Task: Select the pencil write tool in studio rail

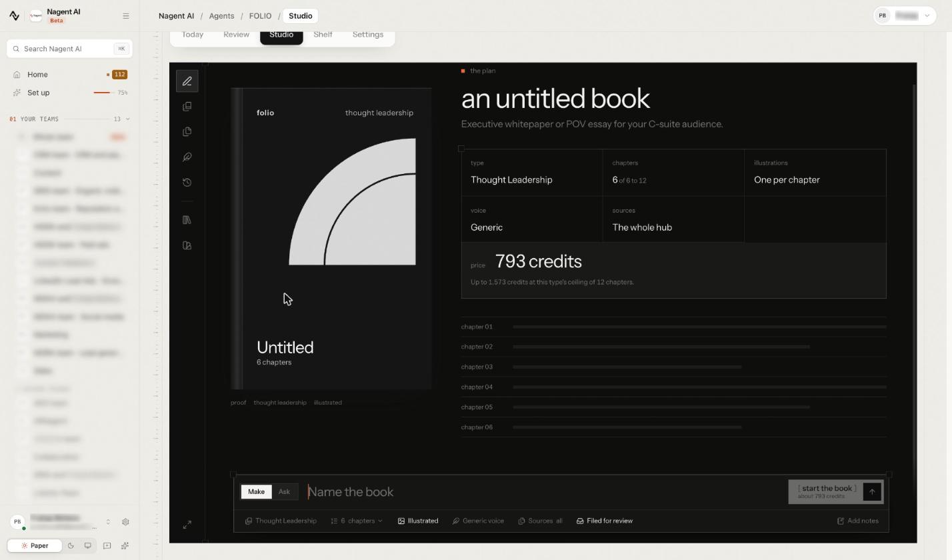Action: point(187,81)
